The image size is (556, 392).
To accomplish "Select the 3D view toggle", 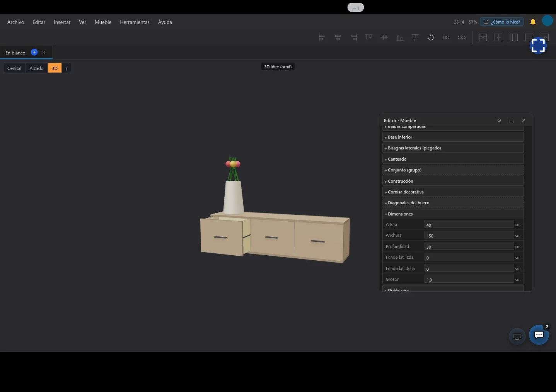I will pos(55,68).
